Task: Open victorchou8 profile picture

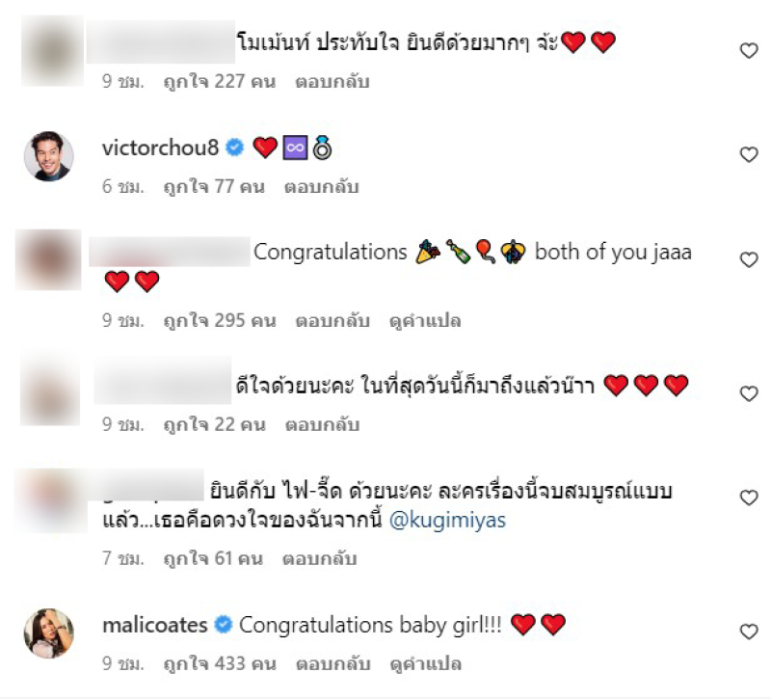Action: (49, 156)
